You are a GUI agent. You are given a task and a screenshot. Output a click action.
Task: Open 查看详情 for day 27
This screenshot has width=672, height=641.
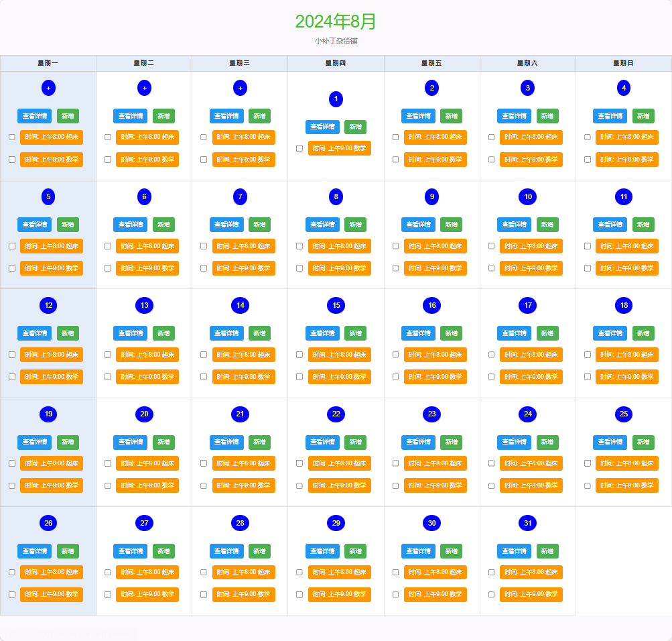click(x=130, y=551)
